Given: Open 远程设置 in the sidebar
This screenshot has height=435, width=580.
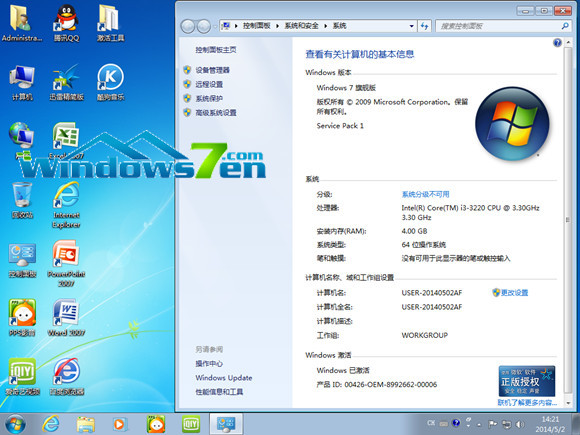Looking at the screenshot, I should click(x=209, y=84).
